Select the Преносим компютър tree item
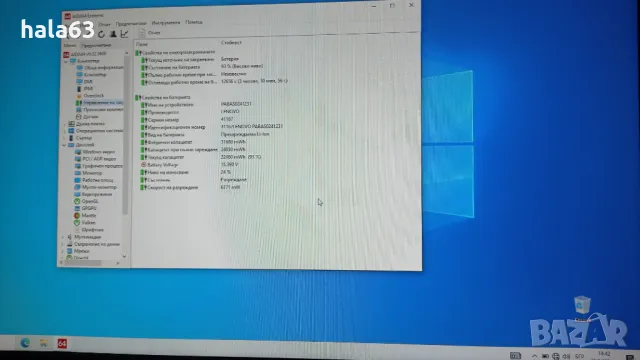Image resolution: width=640 pixels, height=360 pixels. [100, 110]
